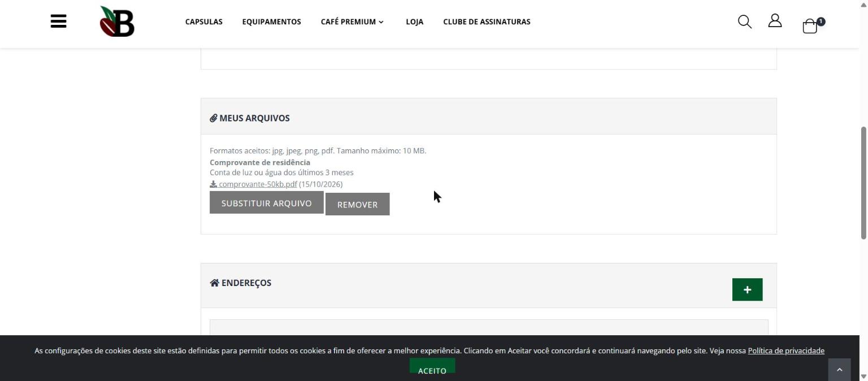Click 'Conta de luz ou água' description
Image resolution: width=868 pixels, height=381 pixels.
click(281, 172)
